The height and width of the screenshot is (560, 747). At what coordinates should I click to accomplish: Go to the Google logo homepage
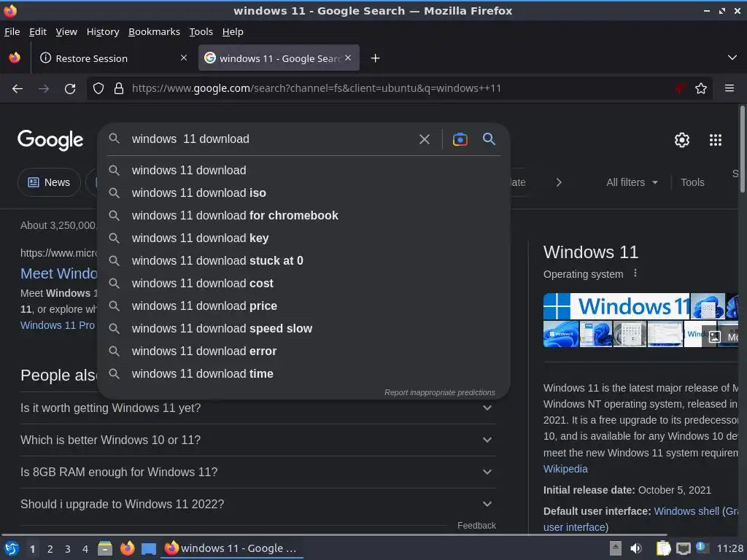(50, 140)
